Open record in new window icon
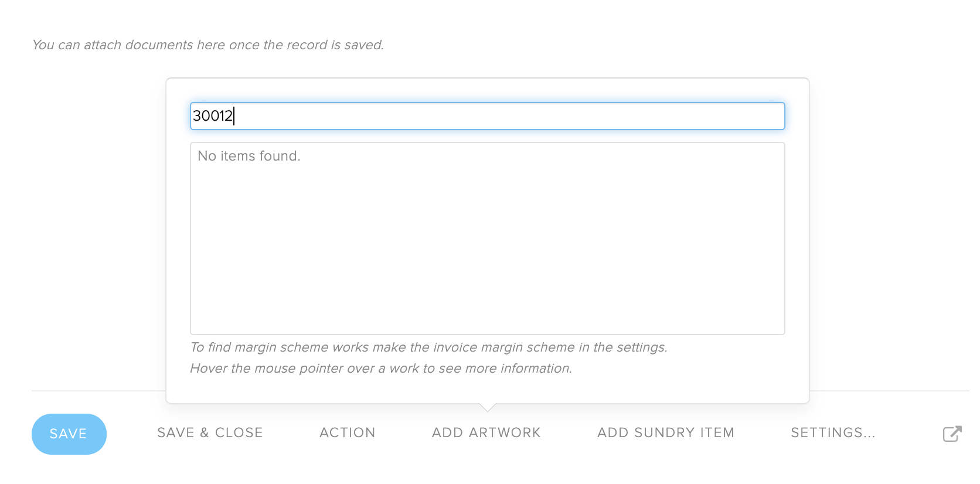The height and width of the screenshot is (484, 980). [952, 434]
